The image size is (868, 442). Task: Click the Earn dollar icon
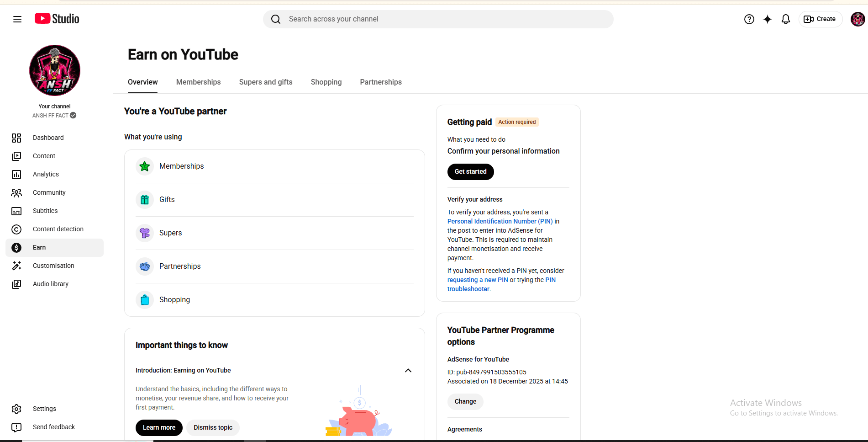[16, 247]
